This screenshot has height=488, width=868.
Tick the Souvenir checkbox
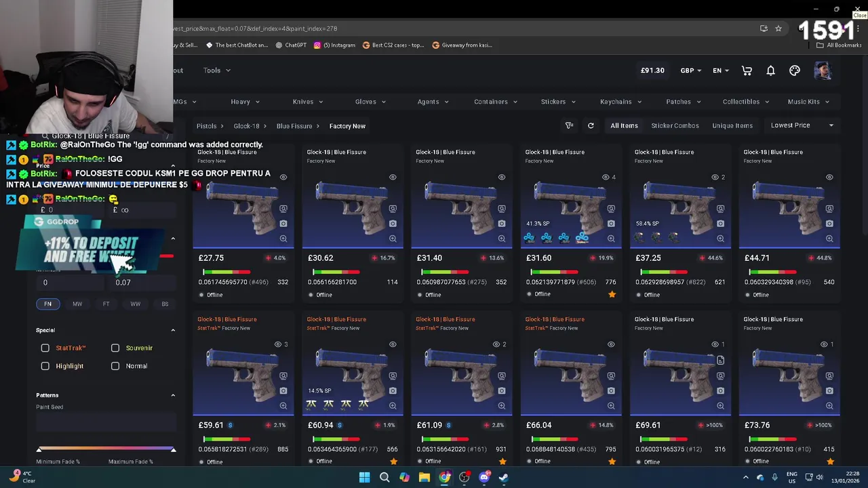click(115, 348)
